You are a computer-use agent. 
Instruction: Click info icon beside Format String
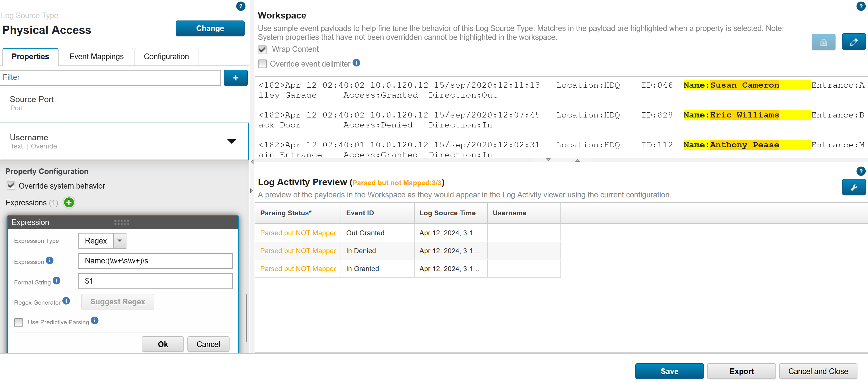(57, 281)
